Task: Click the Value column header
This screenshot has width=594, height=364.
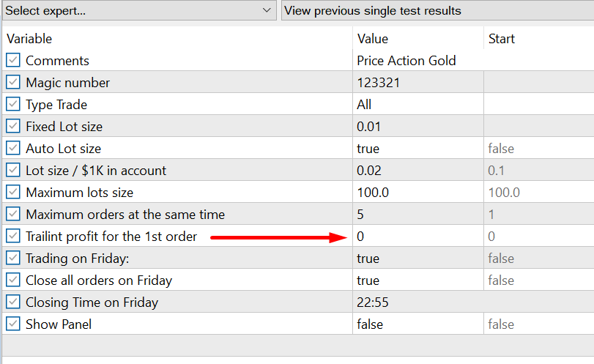Action: (373, 39)
